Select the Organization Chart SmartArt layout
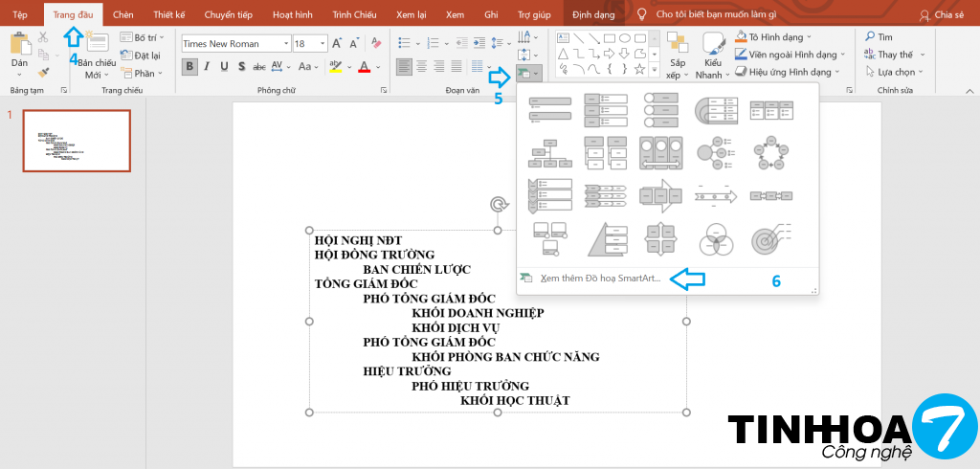Viewport: 980px width, 469px height. click(549, 151)
